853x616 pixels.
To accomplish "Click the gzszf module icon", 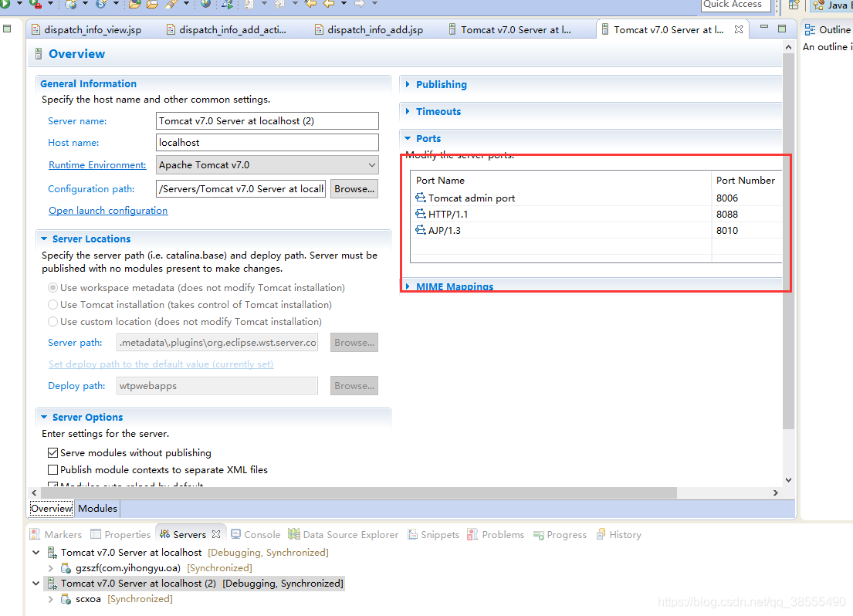I will coord(66,568).
